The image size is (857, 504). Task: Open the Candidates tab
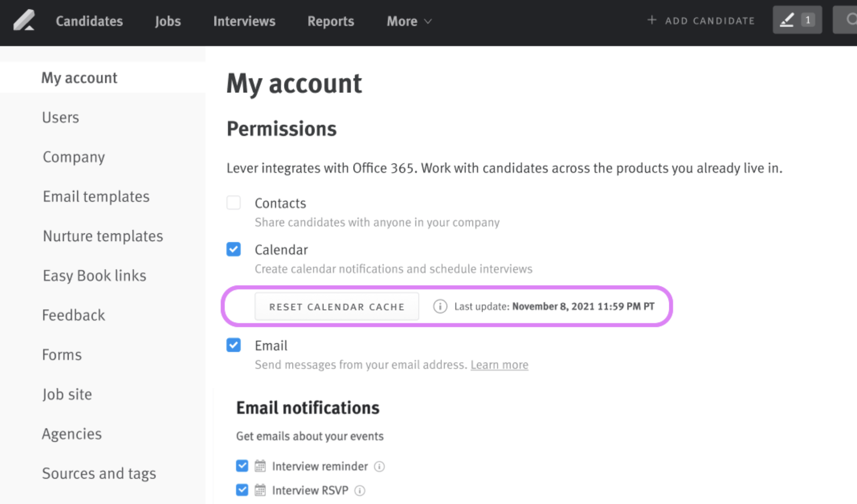coord(89,21)
